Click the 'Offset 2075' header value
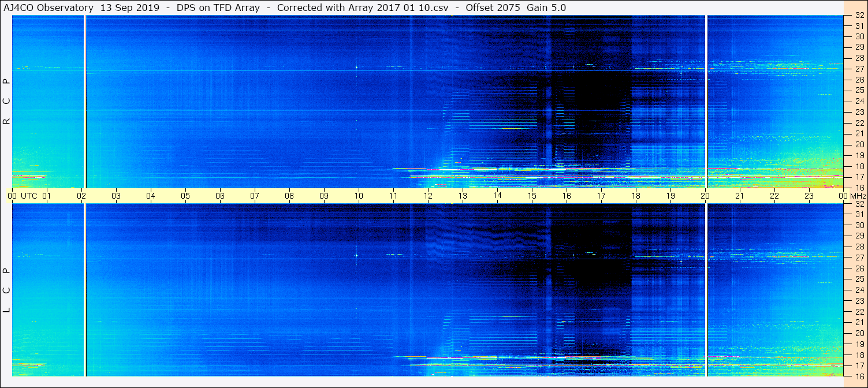The height and width of the screenshot is (388, 868). [x=491, y=8]
